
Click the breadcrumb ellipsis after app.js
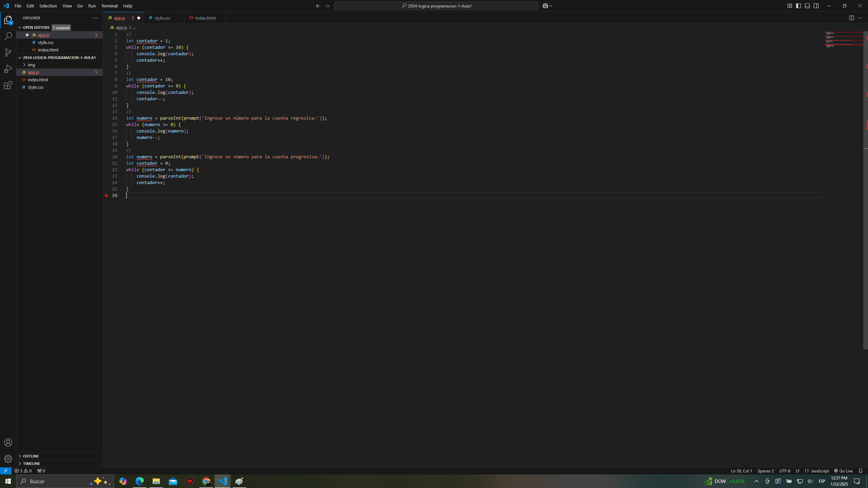coord(134,27)
